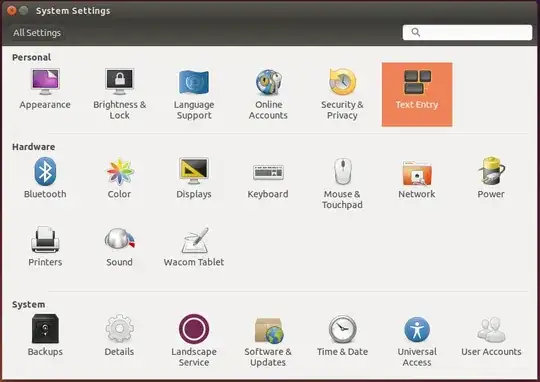Open Sound settings

coord(120,246)
